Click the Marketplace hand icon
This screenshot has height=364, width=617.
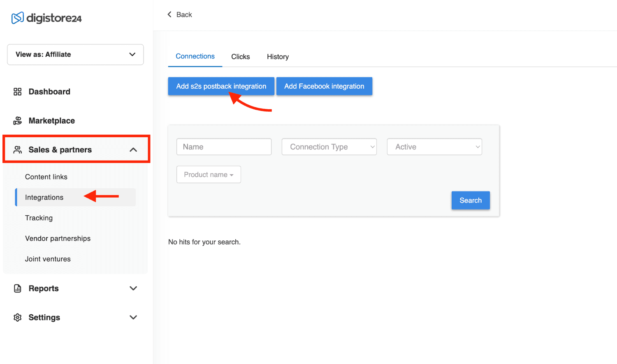coord(17,121)
